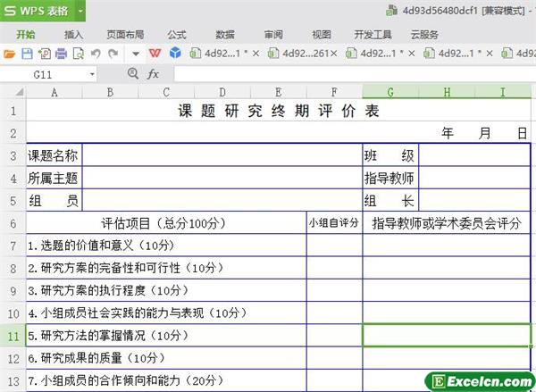Click the select-all corner triangle
Viewport: 536px width, 392px height.
tap(20, 92)
